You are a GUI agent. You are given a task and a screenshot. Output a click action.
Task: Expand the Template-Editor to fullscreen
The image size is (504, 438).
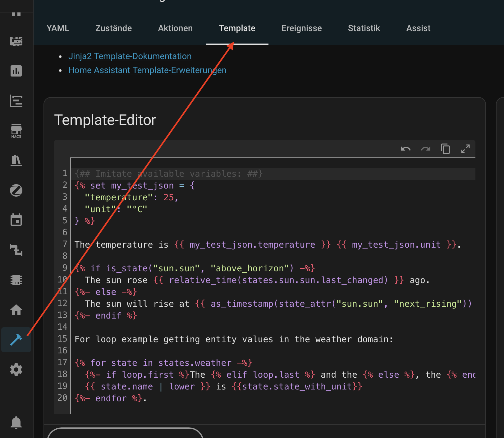tap(465, 149)
